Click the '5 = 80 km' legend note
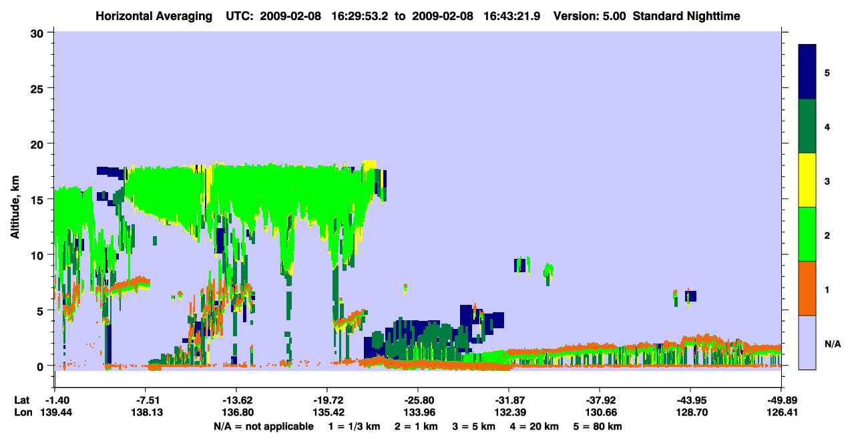The image size is (868, 445). tap(598, 426)
